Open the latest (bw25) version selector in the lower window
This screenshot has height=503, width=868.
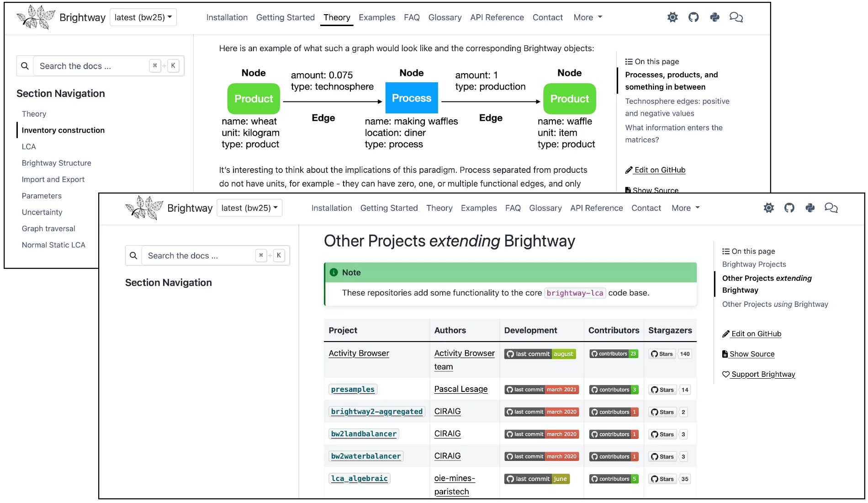pyautogui.click(x=249, y=208)
